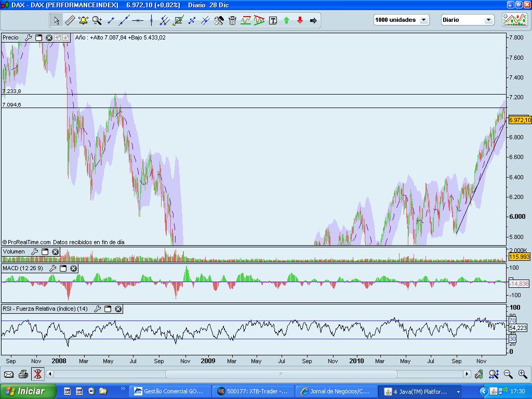Toggle the crossed-out cursor icon at bottom
Viewport: 532px width, 399px height.
click(37, 374)
